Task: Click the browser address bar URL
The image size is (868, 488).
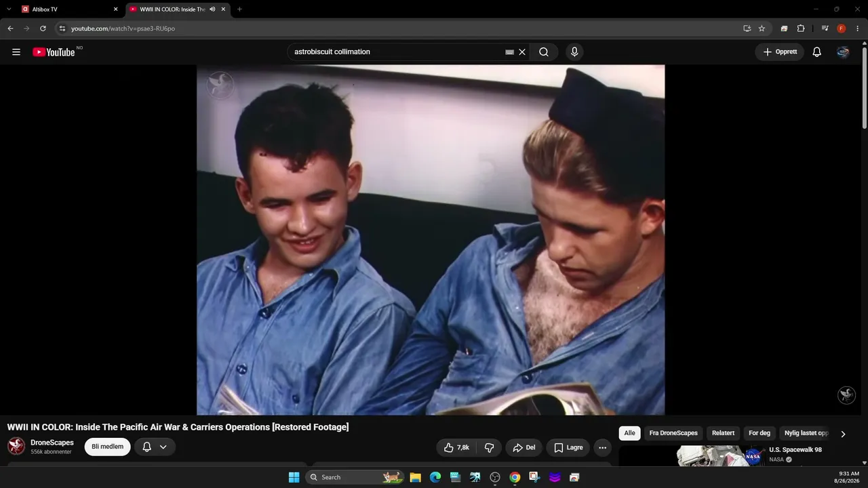Action: pos(123,28)
